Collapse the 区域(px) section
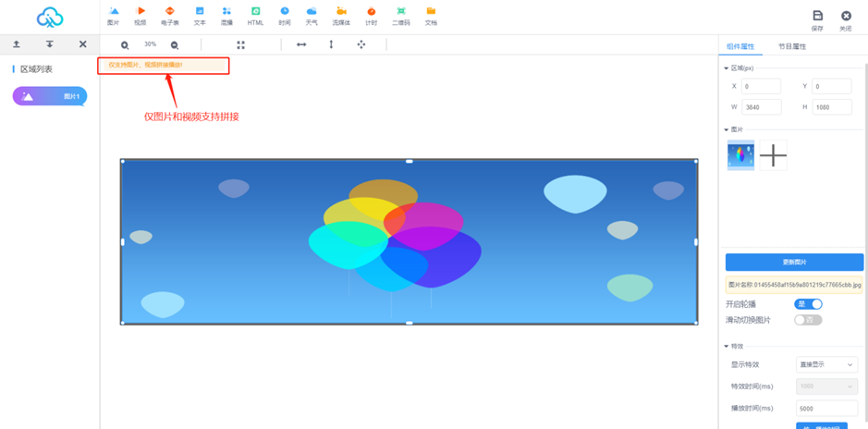 point(726,68)
